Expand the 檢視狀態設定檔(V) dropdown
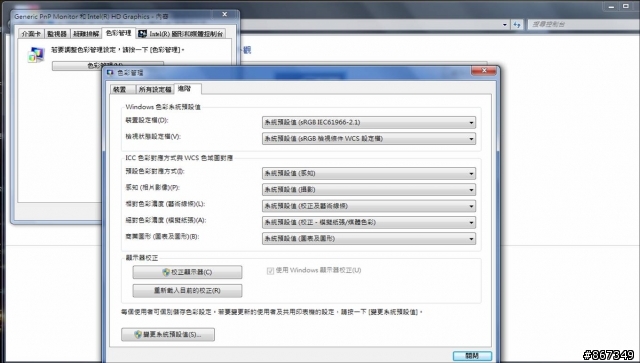Viewport: 640px width, 363px height. pyautogui.click(x=369, y=138)
